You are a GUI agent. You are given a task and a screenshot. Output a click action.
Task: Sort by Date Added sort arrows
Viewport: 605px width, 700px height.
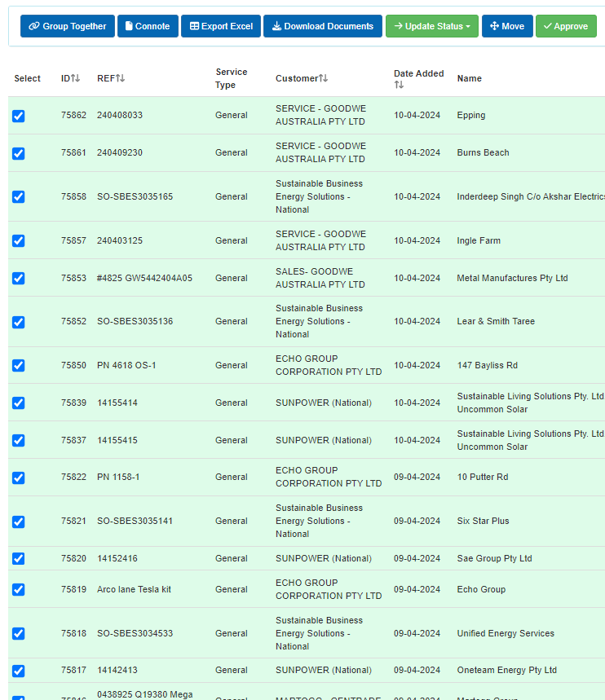[399, 85]
